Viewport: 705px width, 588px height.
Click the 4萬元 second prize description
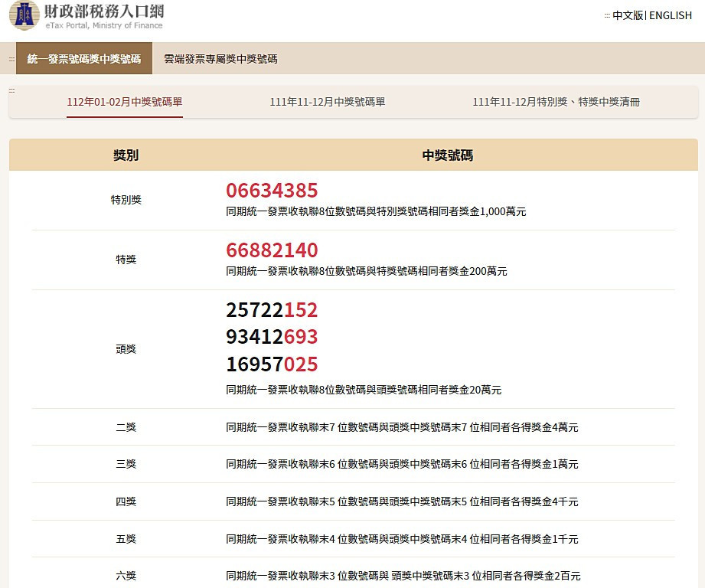click(402, 427)
